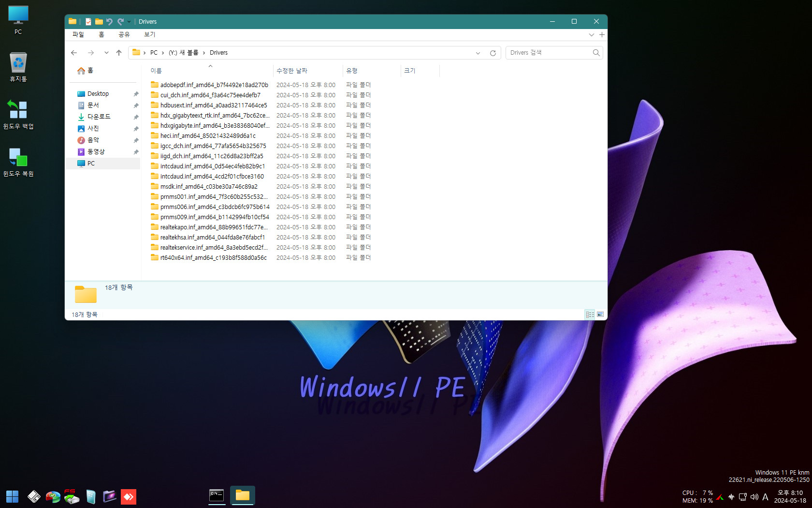Go back using the back arrow
This screenshot has height=508, width=812.
click(x=74, y=53)
